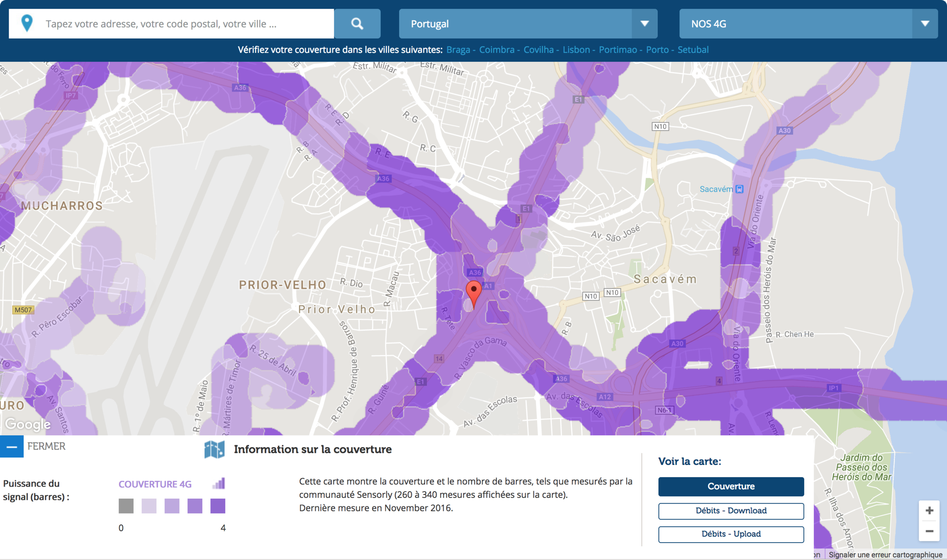Screen dimensions: 947x560
Task: Click the signal bars icon beside Couverture 4G
Action: point(219,483)
